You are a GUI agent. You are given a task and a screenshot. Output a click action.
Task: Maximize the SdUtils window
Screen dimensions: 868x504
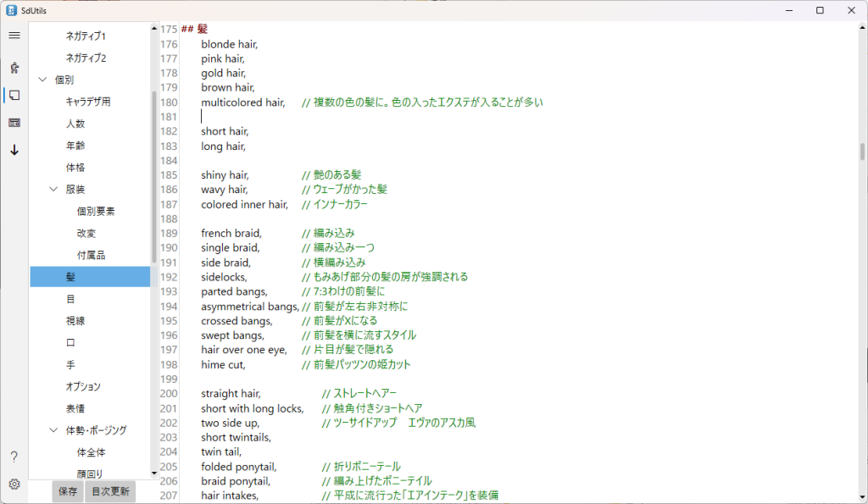(820, 10)
